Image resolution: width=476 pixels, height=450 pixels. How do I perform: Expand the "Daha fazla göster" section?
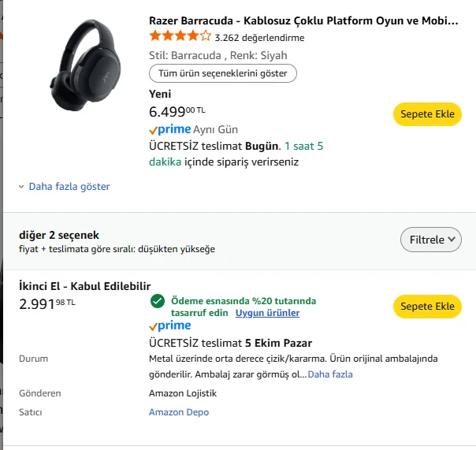69,187
